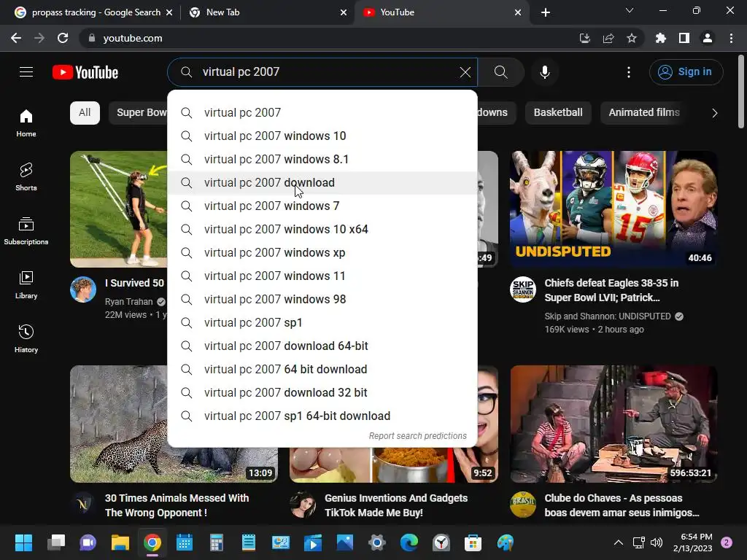Select the Animated films filter chip

644,113
